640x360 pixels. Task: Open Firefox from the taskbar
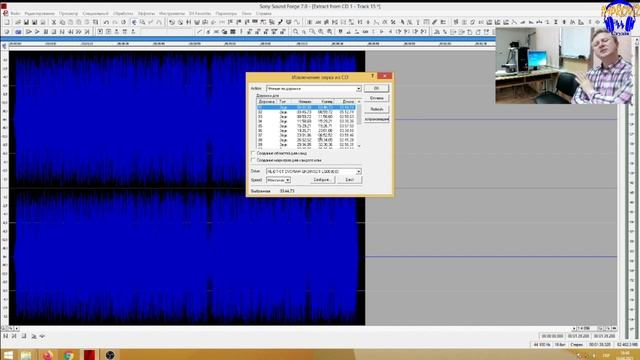coord(47,355)
